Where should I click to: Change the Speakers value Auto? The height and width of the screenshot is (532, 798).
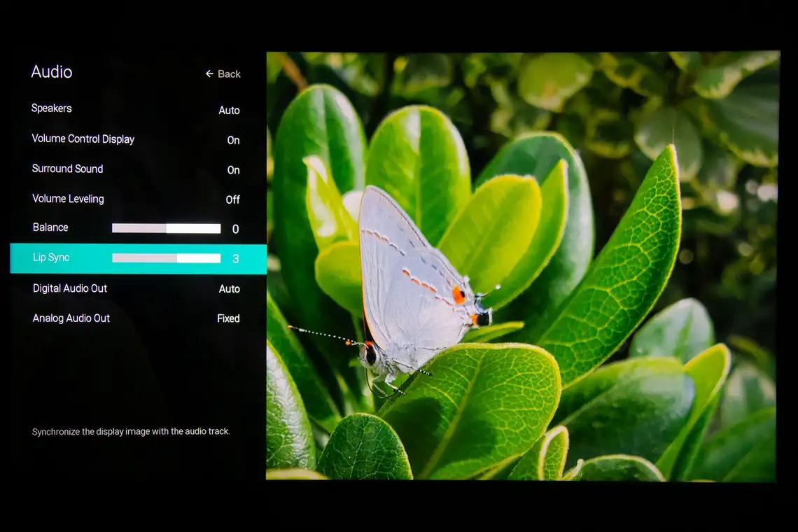tap(229, 110)
